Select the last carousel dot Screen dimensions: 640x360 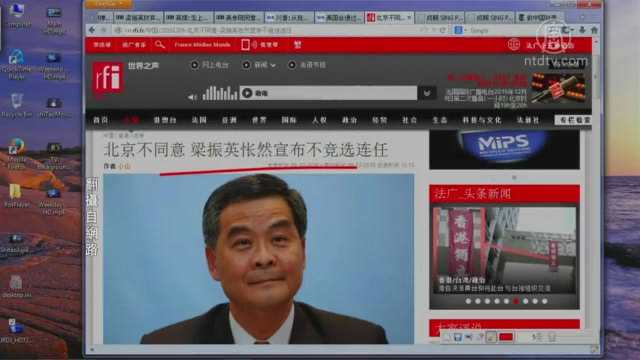(544, 301)
